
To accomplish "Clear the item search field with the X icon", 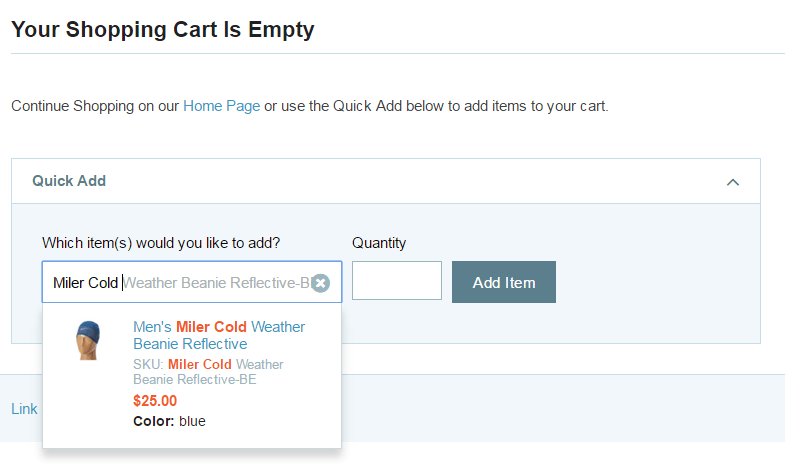I will pyautogui.click(x=320, y=283).
